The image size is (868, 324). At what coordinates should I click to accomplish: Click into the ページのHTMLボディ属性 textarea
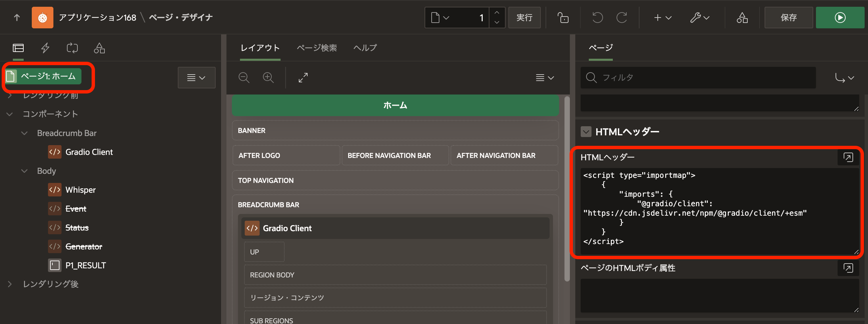tap(720, 296)
